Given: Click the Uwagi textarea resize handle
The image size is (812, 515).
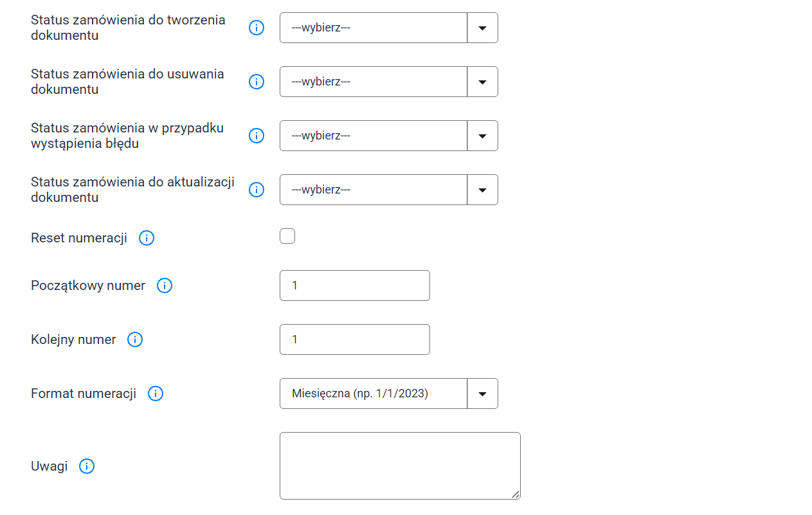Looking at the screenshot, I should [x=516, y=494].
